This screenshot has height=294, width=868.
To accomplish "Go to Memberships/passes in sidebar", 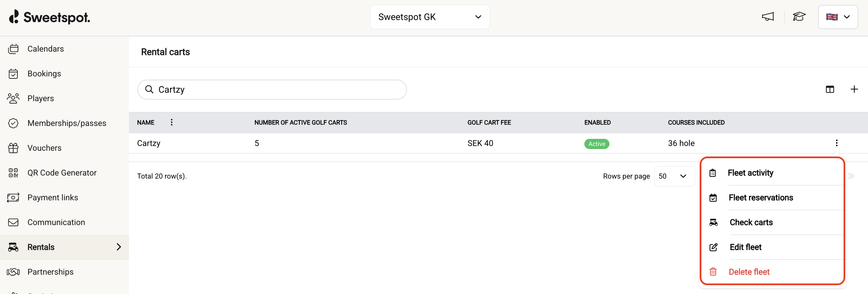I will click(x=67, y=123).
